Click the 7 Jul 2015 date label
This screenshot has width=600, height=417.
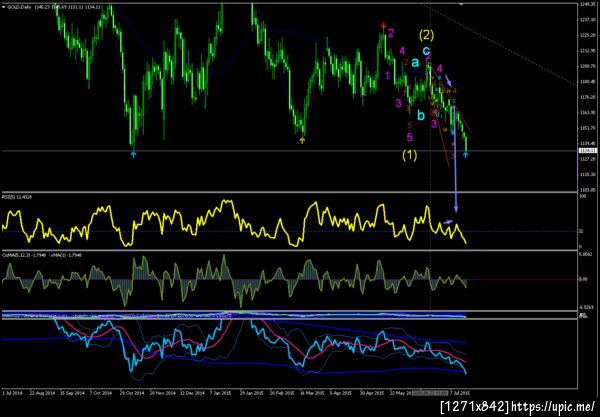pyautogui.click(x=460, y=393)
